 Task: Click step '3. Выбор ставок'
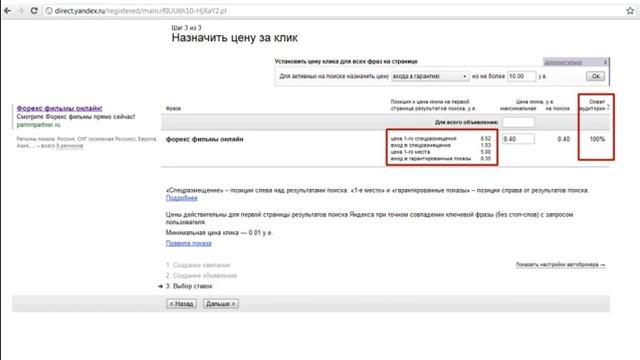189,286
